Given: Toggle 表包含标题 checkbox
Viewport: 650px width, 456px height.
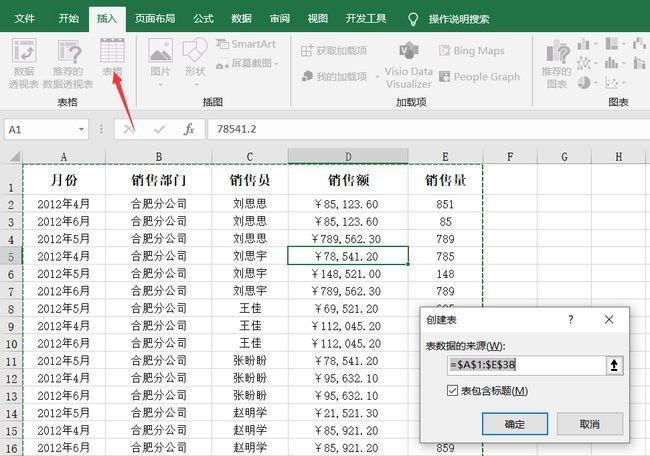Looking at the screenshot, I should (452, 391).
